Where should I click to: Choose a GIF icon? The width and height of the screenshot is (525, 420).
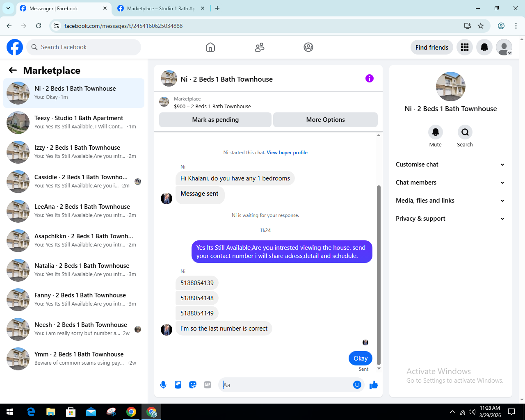(x=208, y=385)
